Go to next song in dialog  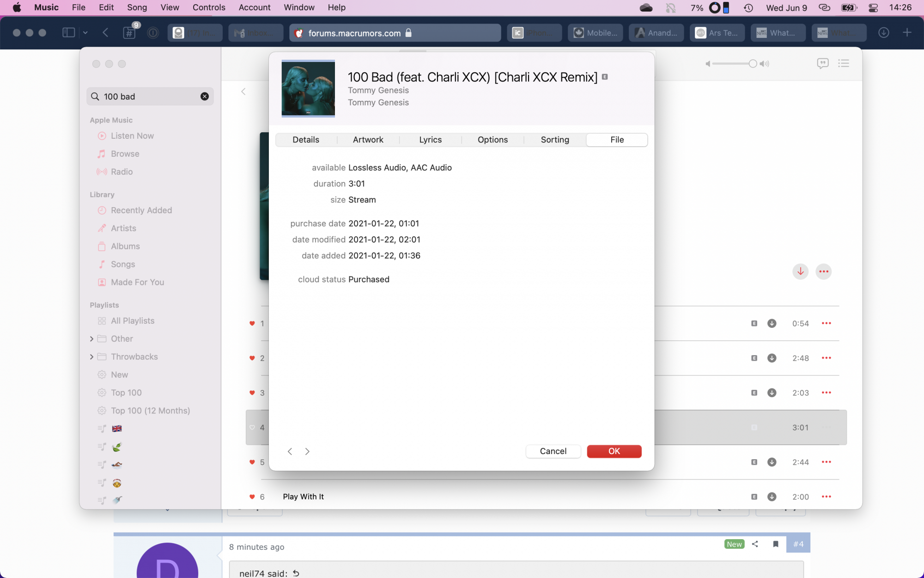(x=307, y=451)
